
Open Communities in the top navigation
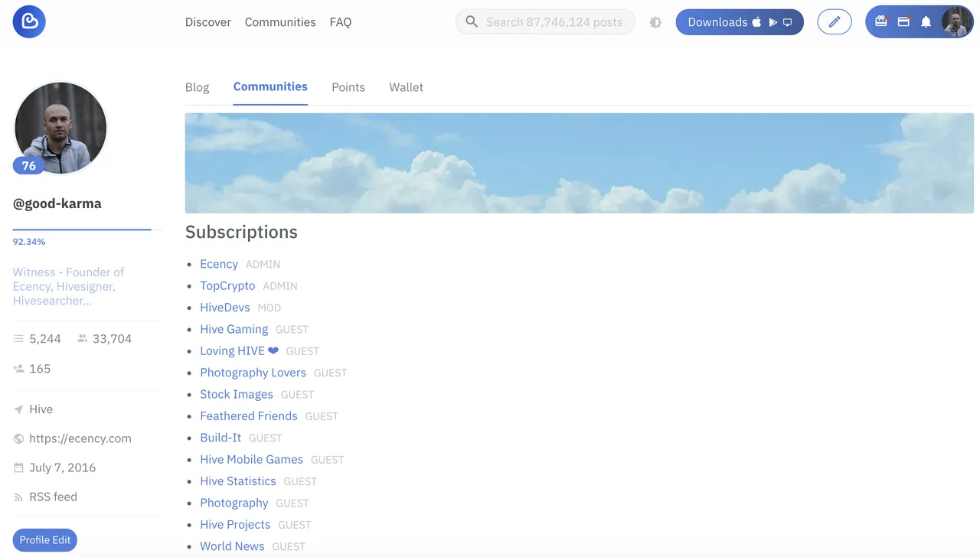tap(280, 22)
